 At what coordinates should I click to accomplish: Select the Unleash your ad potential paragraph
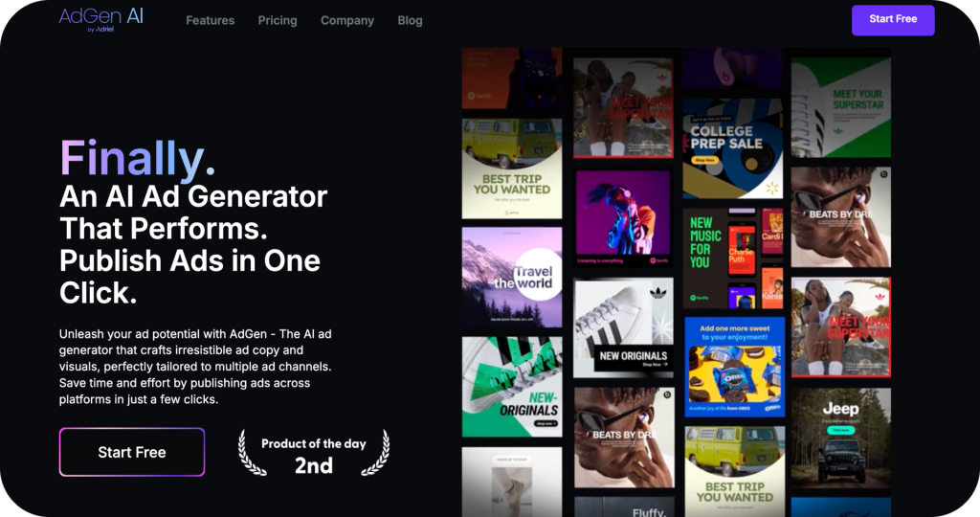click(x=195, y=367)
